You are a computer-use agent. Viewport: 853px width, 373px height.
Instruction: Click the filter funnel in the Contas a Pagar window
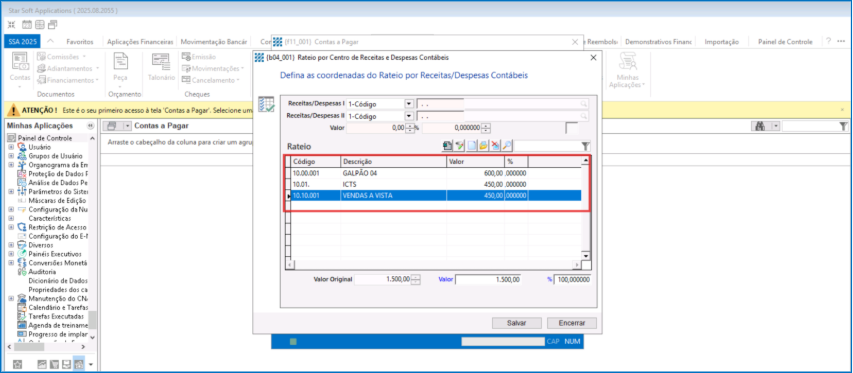[x=843, y=126]
